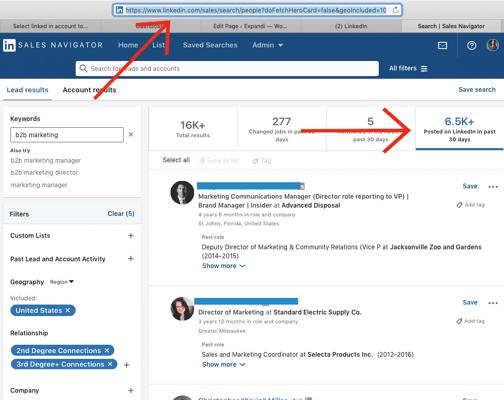Reload the page from the address bar

click(395, 10)
